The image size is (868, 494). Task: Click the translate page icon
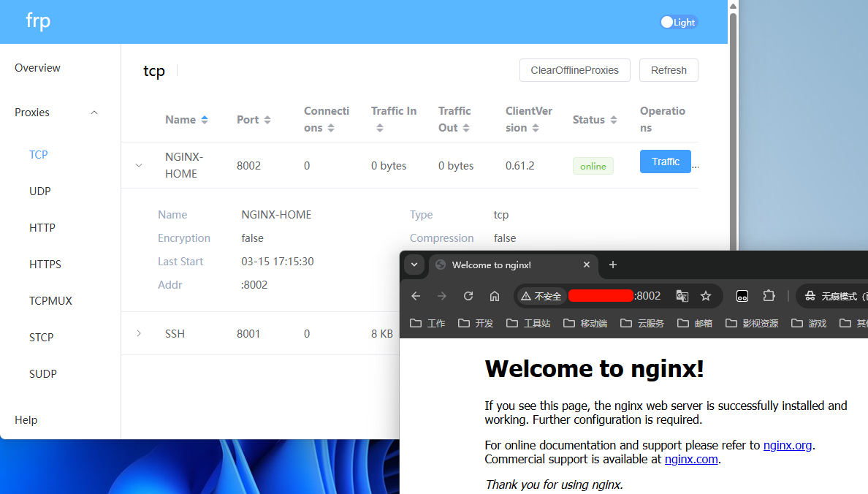pyautogui.click(x=682, y=296)
